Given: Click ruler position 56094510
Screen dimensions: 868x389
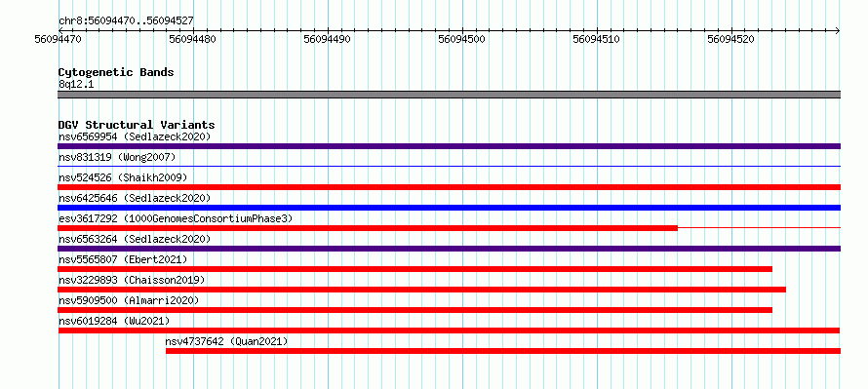Looking at the screenshot, I should [x=597, y=39].
